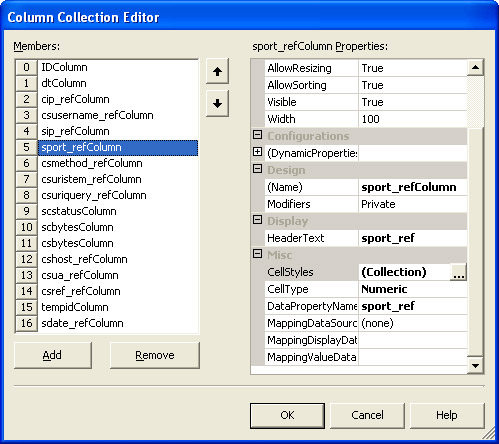The width and height of the screenshot is (499, 444).
Task: Click row header number 10
Action: (x=26, y=227)
